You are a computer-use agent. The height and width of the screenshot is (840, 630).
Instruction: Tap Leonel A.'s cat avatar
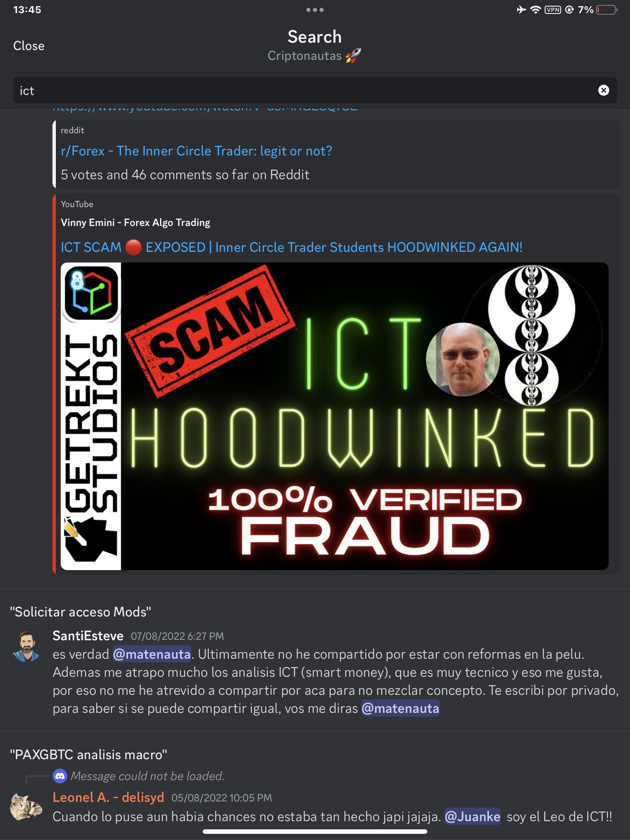pyautogui.click(x=26, y=806)
